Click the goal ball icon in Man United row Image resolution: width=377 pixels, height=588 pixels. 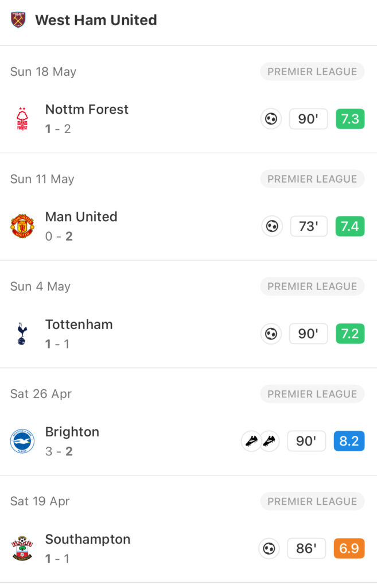pyautogui.click(x=272, y=226)
